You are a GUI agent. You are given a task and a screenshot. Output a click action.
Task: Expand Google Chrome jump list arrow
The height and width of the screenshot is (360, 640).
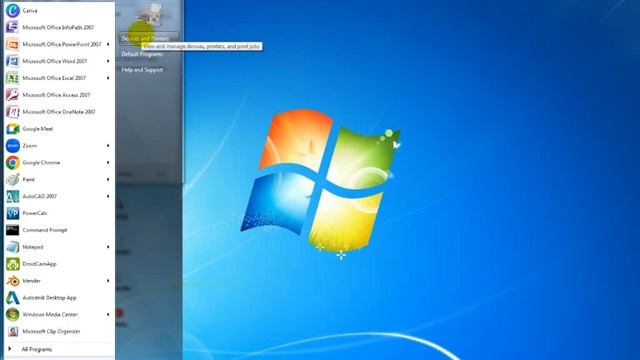pyautogui.click(x=108, y=162)
